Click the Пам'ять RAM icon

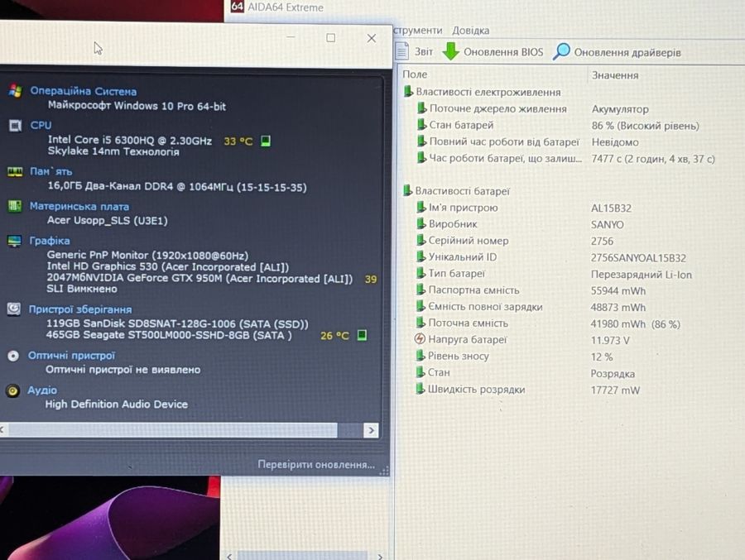[15, 171]
